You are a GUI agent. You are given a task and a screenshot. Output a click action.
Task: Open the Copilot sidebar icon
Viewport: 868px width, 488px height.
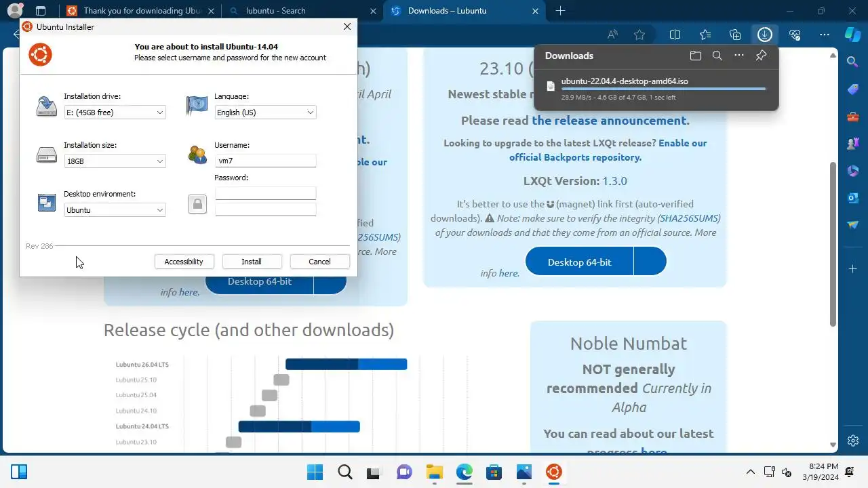(852, 35)
